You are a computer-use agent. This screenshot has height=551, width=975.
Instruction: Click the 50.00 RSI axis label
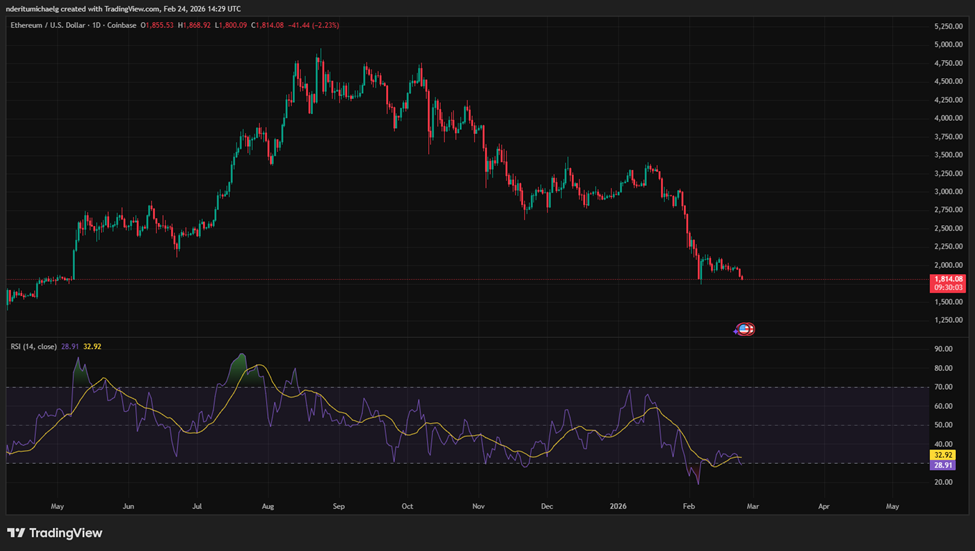click(x=943, y=425)
